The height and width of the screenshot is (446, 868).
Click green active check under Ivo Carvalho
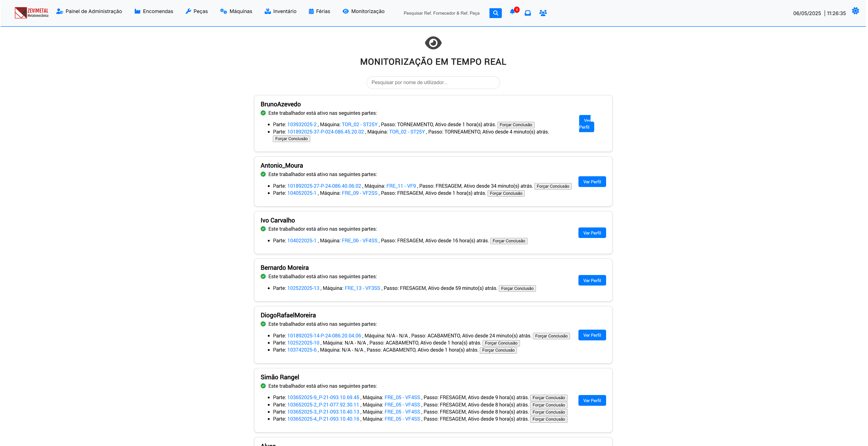(263, 229)
